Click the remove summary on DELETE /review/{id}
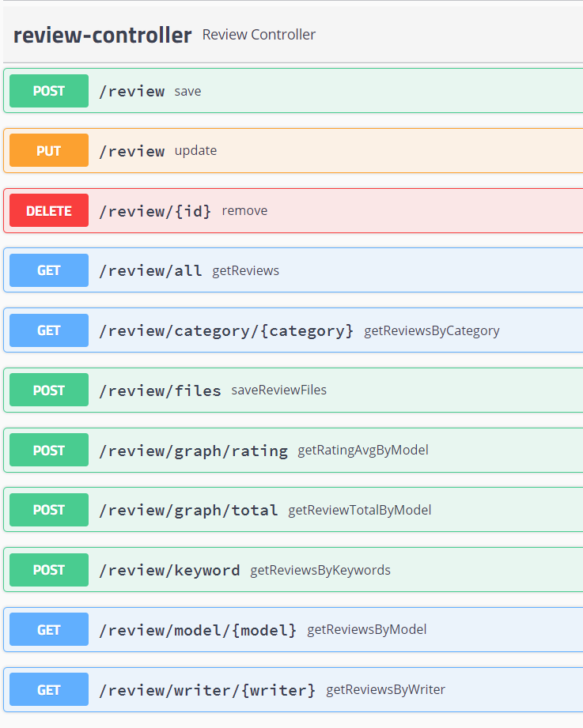 click(244, 210)
